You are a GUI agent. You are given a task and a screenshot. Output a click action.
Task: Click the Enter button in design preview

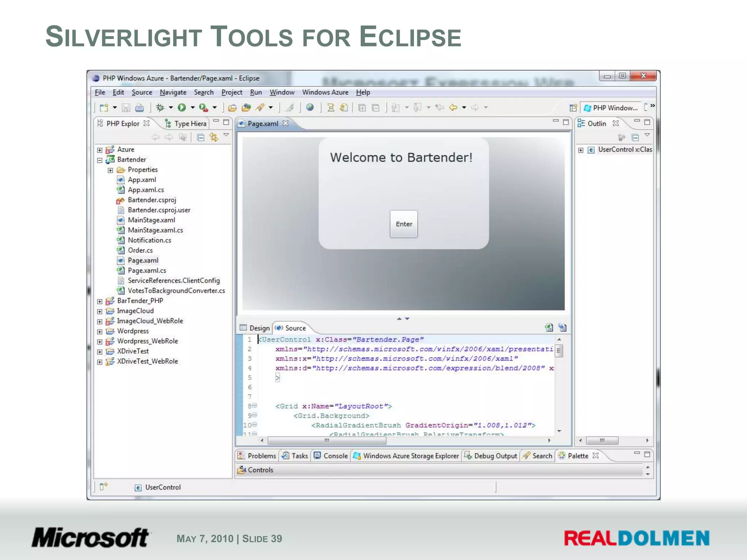(404, 224)
